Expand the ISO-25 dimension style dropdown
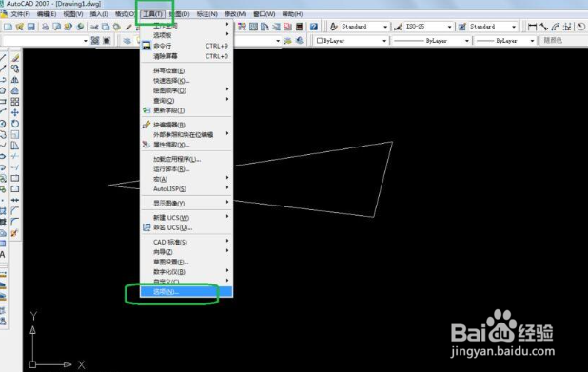 (x=450, y=27)
